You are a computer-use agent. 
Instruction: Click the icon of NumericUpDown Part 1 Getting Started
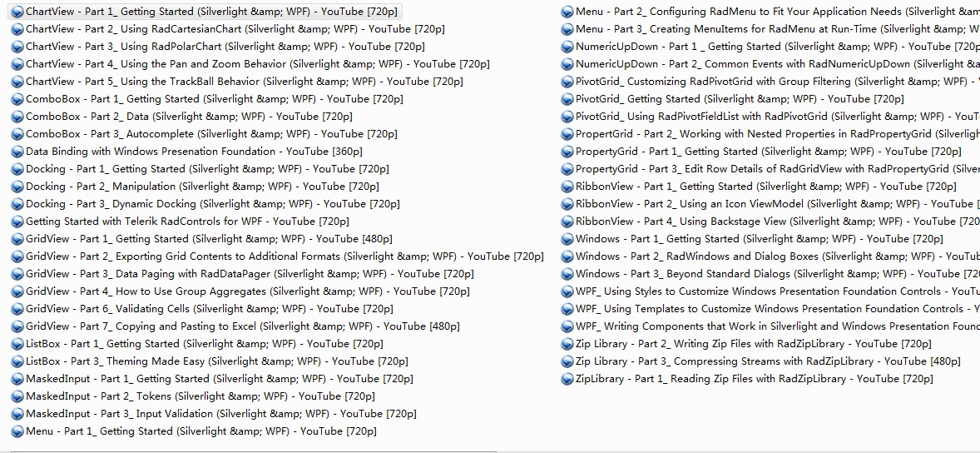click(x=567, y=47)
